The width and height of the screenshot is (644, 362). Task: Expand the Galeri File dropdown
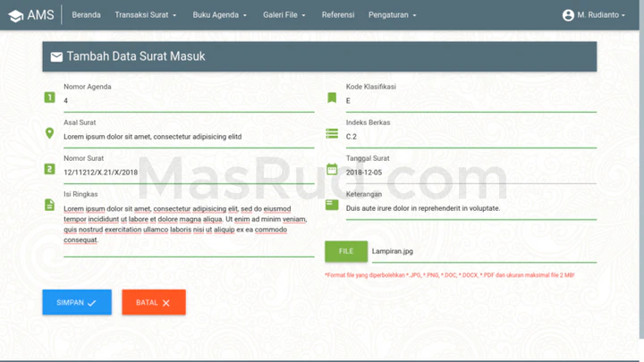[x=284, y=15]
